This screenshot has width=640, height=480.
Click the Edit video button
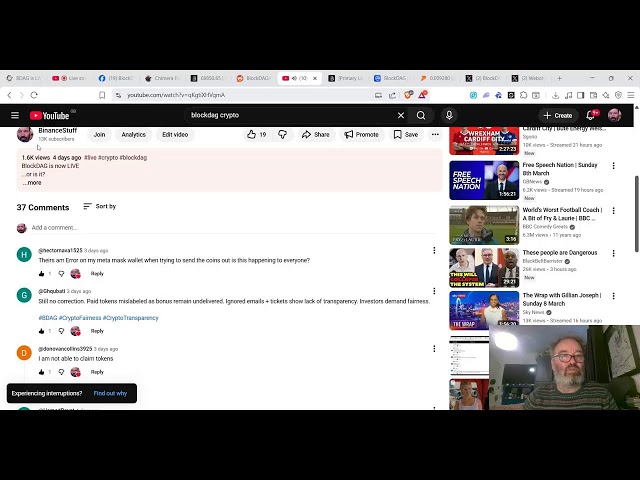point(175,134)
